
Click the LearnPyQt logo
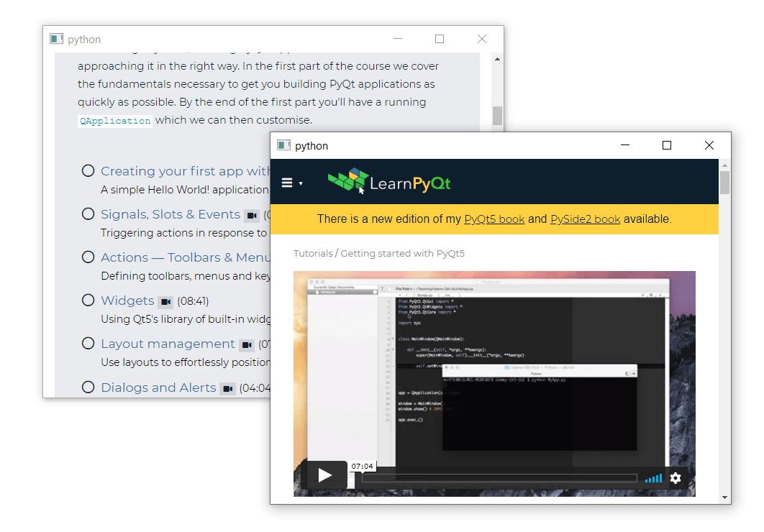pyautogui.click(x=388, y=181)
